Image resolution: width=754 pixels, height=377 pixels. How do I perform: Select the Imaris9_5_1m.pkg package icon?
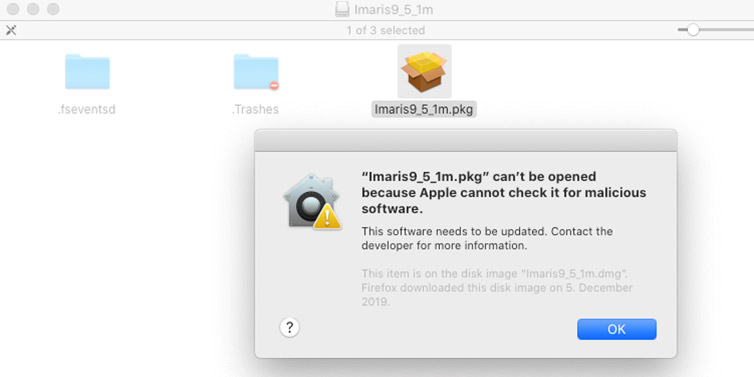pyautogui.click(x=424, y=71)
